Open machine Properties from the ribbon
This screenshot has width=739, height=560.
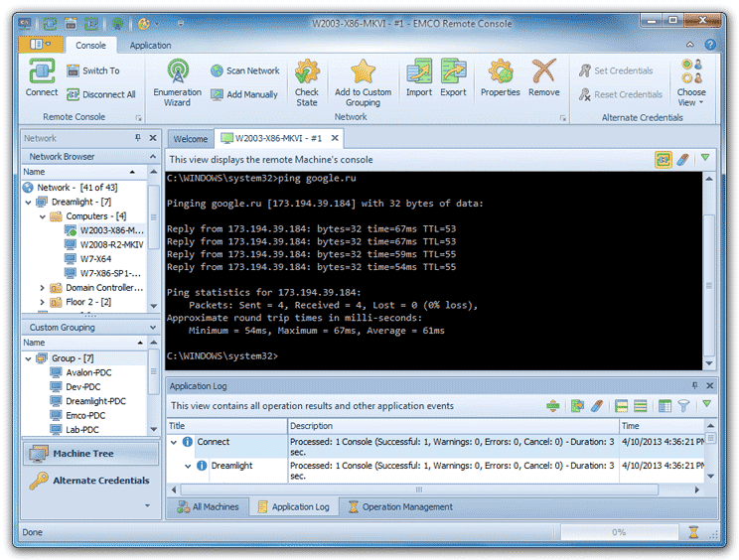tap(500, 73)
